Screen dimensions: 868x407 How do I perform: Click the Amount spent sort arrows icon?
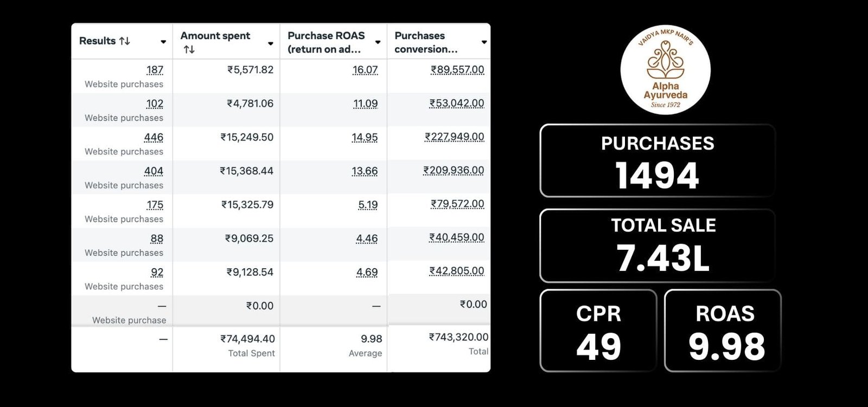[x=189, y=49]
